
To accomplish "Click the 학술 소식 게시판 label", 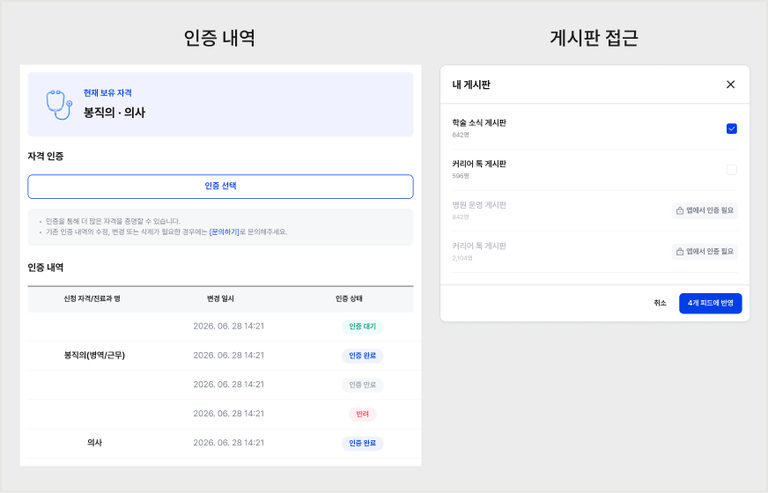I will point(479,123).
